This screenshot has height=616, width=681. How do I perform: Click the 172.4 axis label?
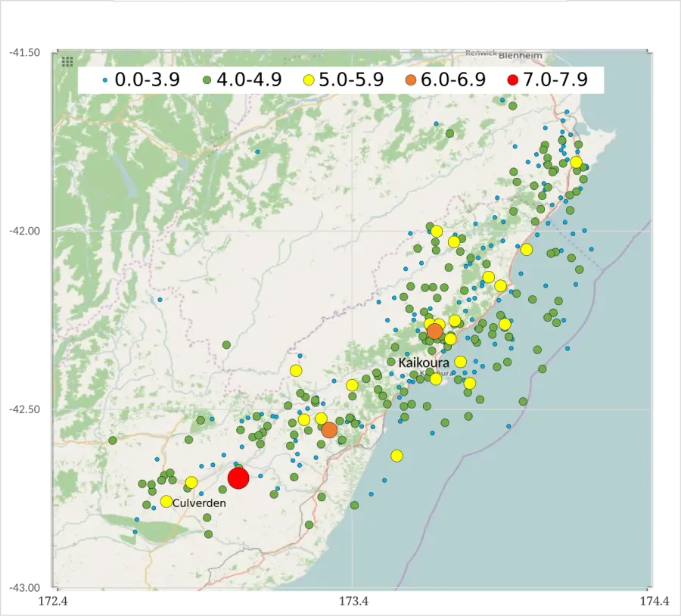(53, 601)
